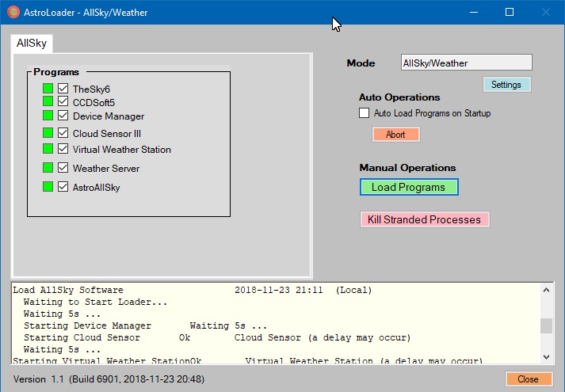Click the 'TheSky6' program name
This screenshot has height=392, width=565.
[91, 89]
